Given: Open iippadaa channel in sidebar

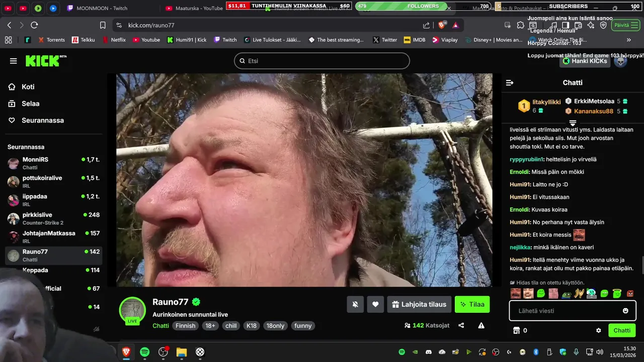Looking at the screenshot, I should [x=53, y=200].
